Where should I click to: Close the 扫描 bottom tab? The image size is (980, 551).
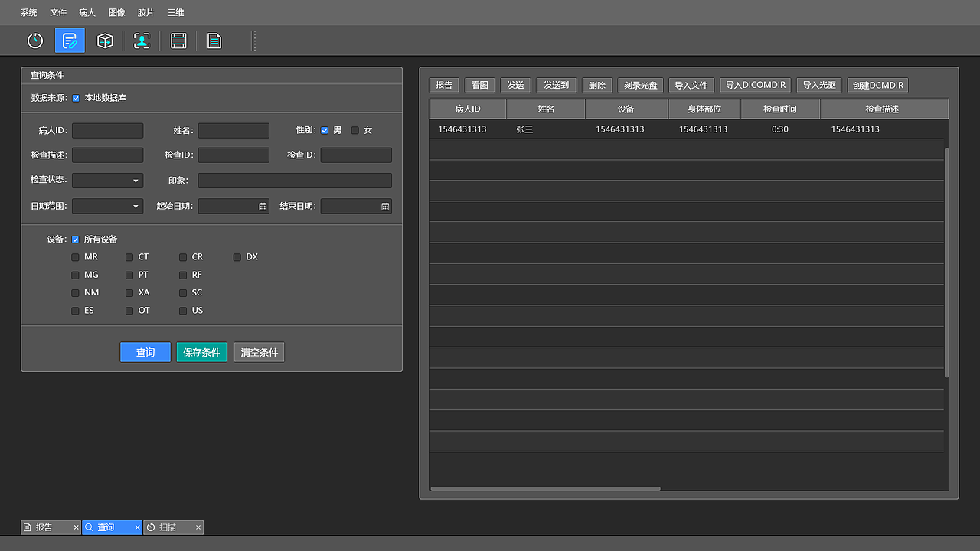pyautogui.click(x=198, y=527)
